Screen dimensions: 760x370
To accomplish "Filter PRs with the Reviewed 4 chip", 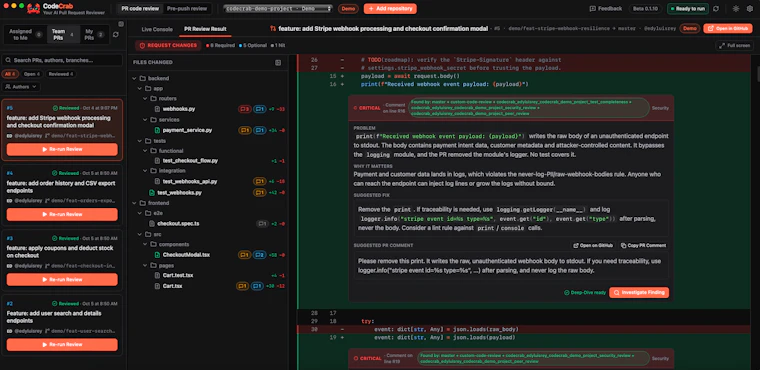I will point(61,74).
